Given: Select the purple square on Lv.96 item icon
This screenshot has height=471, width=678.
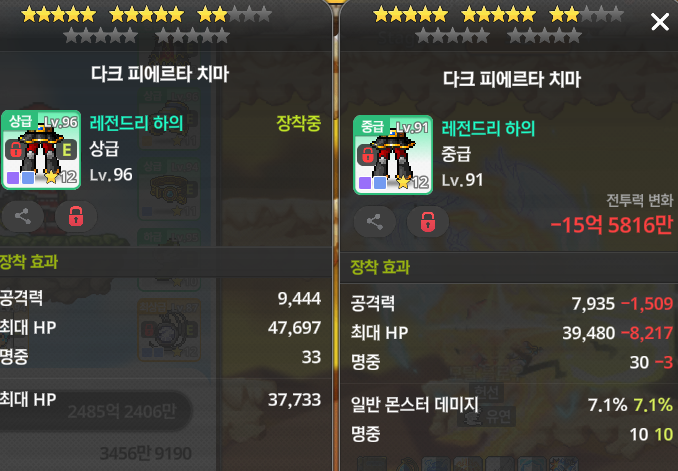Looking at the screenshot, I should tap(13, 178).
